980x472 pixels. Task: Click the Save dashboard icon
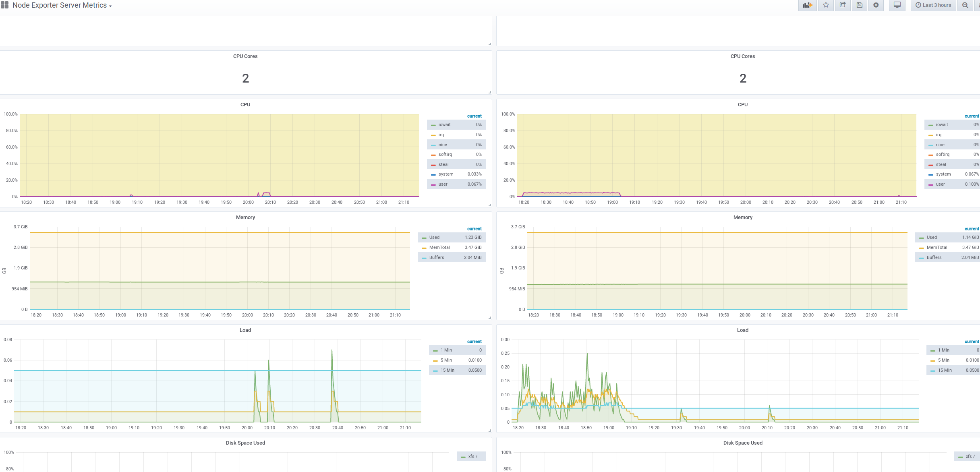(859, 5)
